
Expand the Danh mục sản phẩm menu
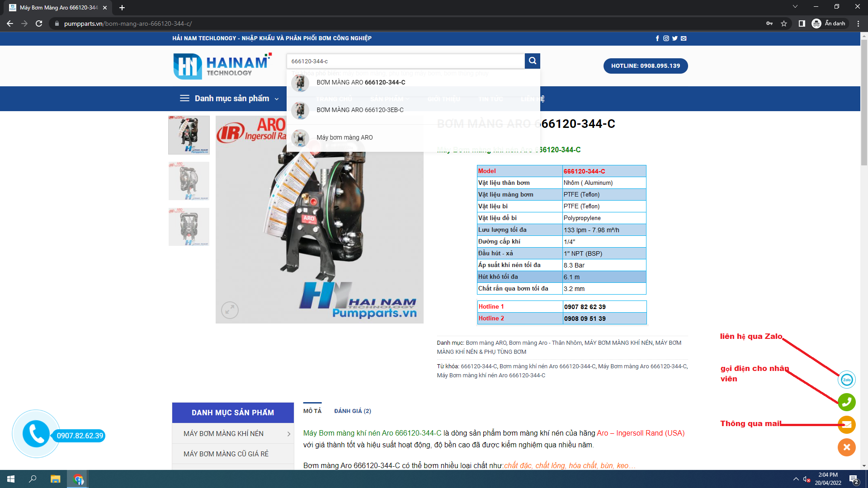click(229, 99)
